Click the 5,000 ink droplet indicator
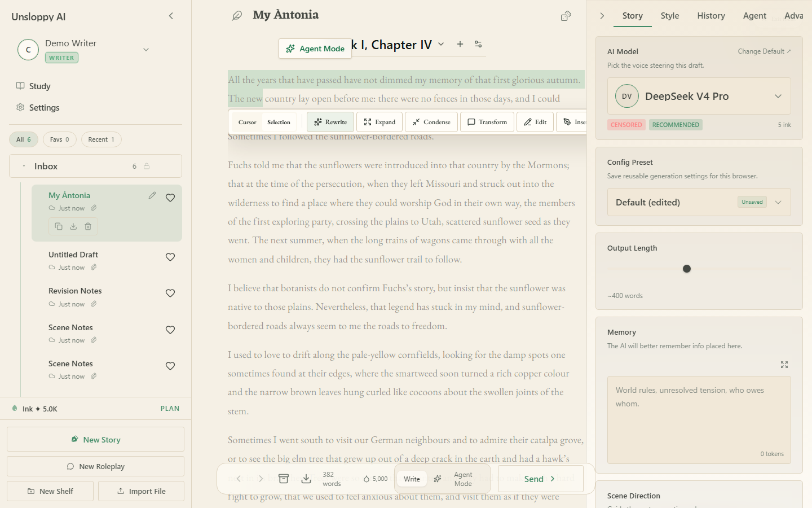Viewport: 812px width, 508px height. click(376, 479)
